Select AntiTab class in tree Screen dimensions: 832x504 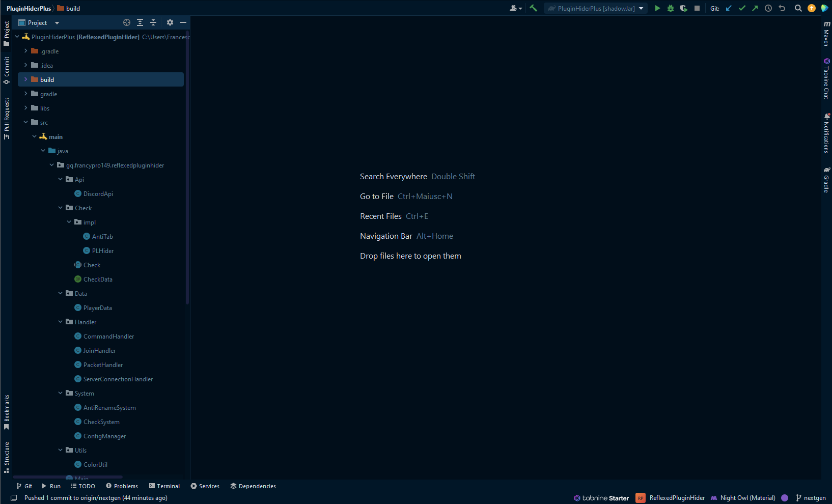point(102,236)
